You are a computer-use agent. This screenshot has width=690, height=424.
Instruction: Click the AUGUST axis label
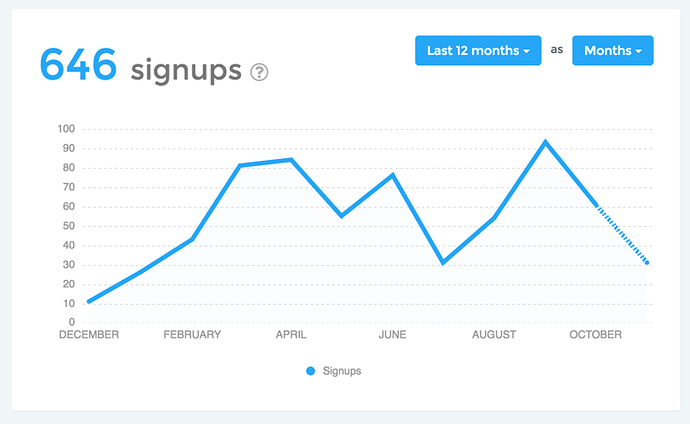(x=494, y=335)
